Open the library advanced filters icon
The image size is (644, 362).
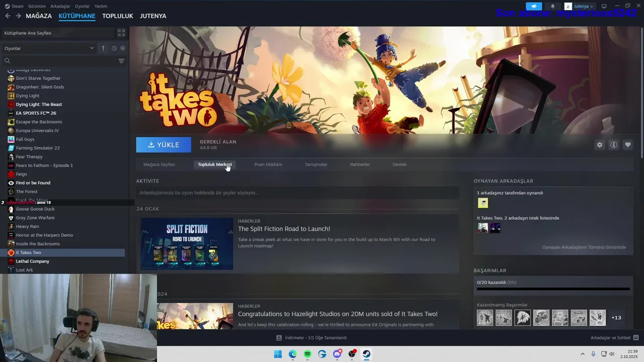pos(121,61)
